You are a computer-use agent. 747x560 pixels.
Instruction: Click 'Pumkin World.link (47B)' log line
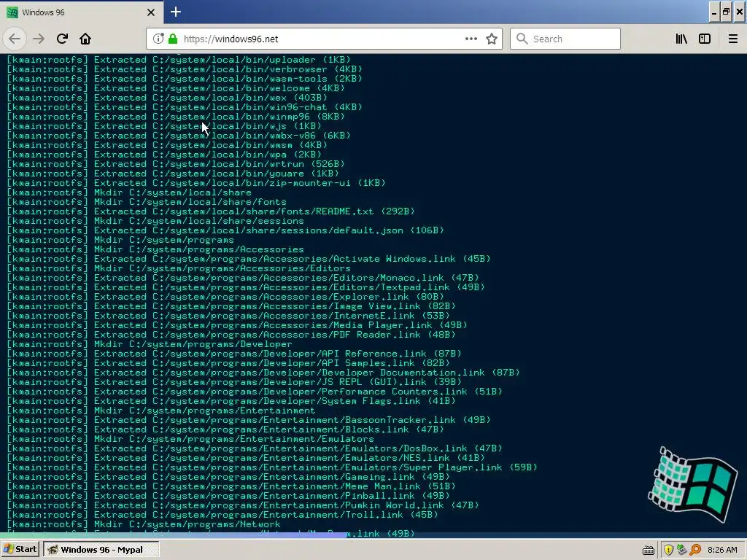tap(243, 505)
